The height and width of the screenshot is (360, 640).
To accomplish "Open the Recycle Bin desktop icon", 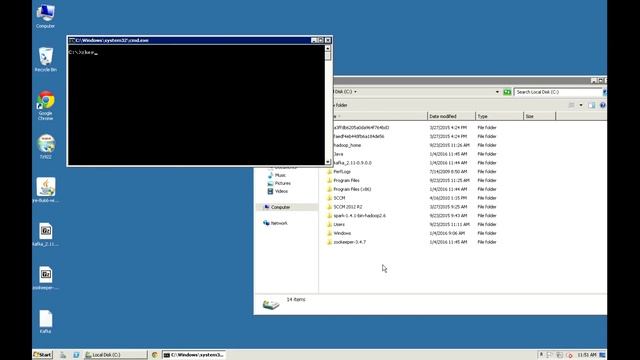I will point(45,60).
